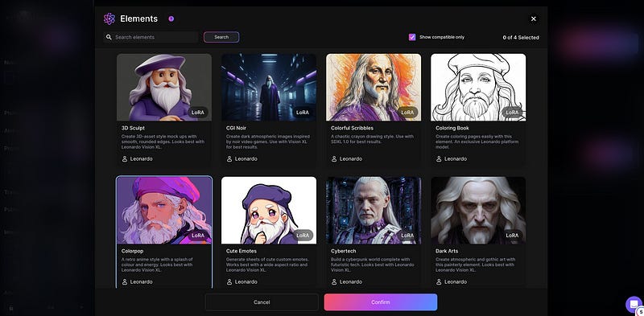
Task: Open the chat support bubble icon
Action: tap(634, 305)
